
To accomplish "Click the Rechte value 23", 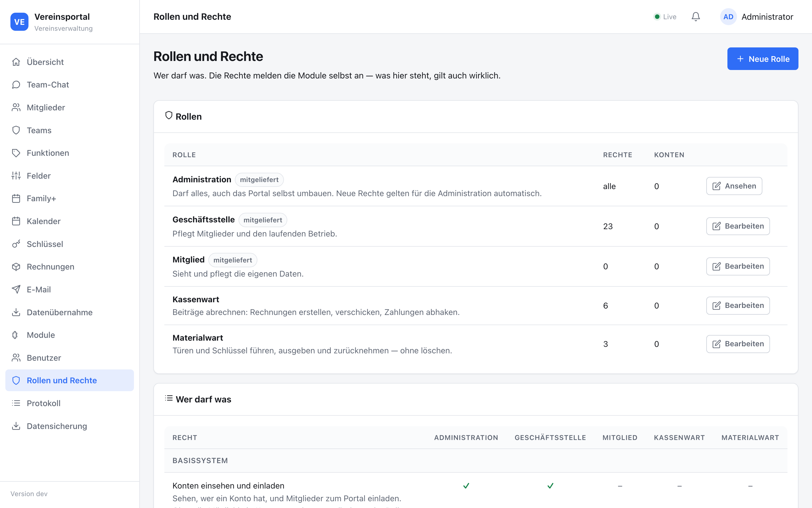I will 608,226.
